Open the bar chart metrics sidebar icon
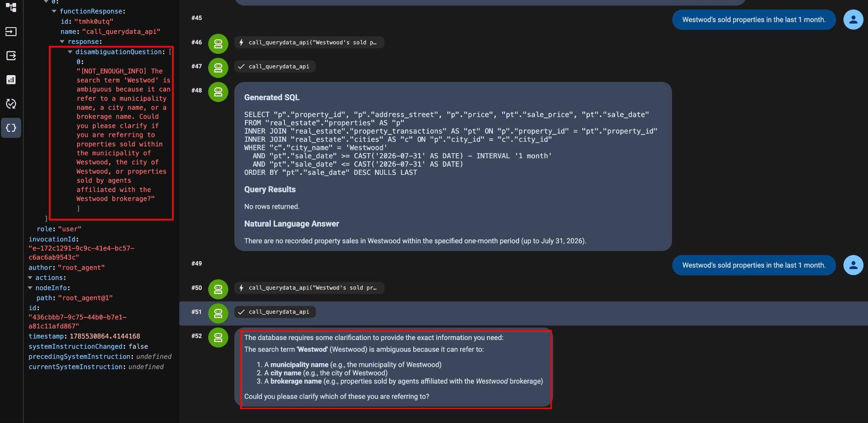 click(x=11, y=80)
